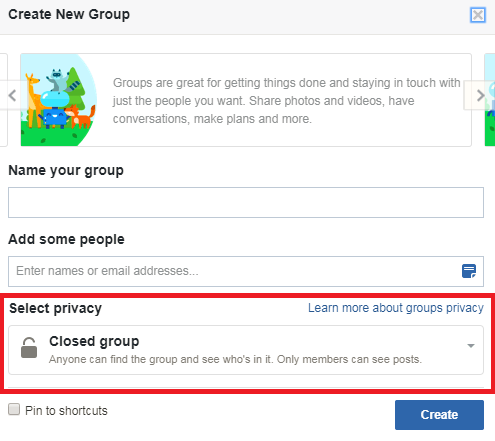Go to the previous carousel slide

coord(12,95)
